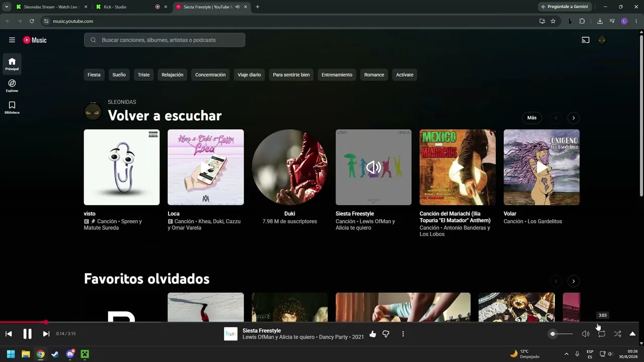Select the Triste mood chip
644x362 pixels.
(144, 75)
